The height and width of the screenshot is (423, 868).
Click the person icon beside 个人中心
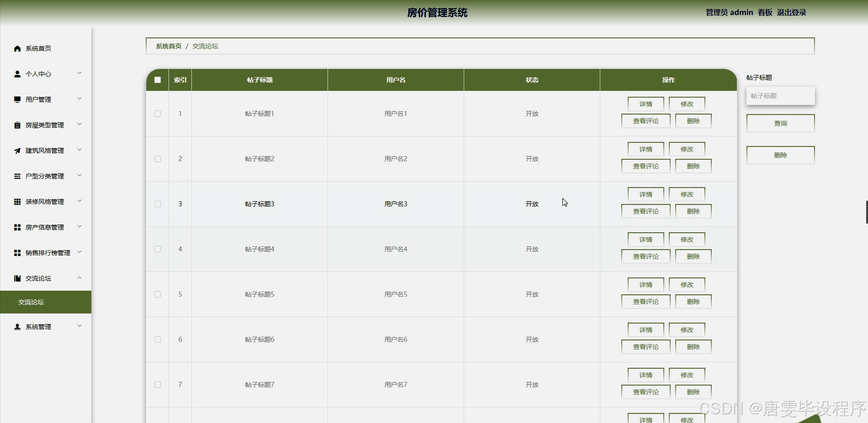click(17, 74)
